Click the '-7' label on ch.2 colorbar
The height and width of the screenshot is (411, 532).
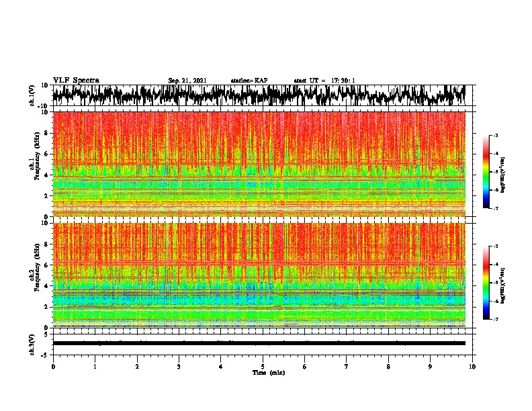click(495, 319)
